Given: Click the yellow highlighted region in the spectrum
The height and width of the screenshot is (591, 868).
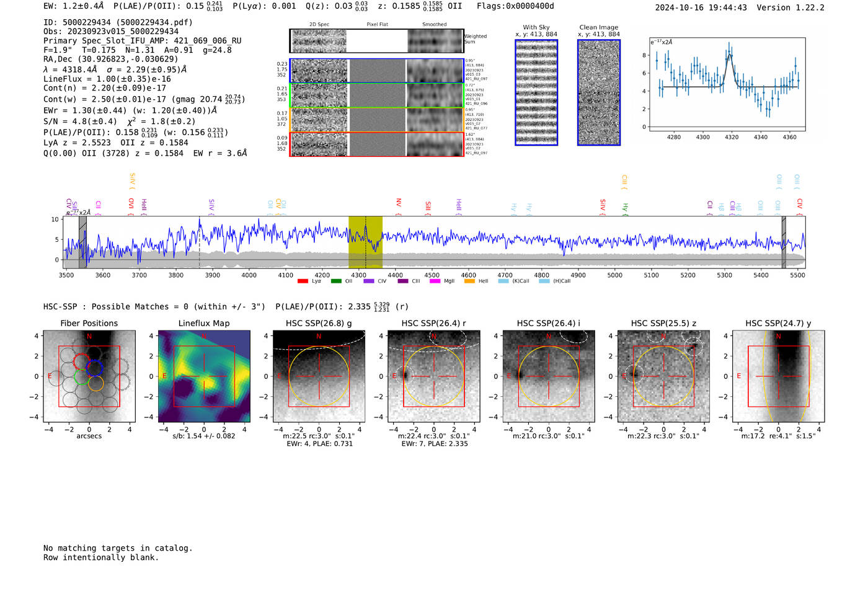Looking at the screenshot, I should 365,242.
